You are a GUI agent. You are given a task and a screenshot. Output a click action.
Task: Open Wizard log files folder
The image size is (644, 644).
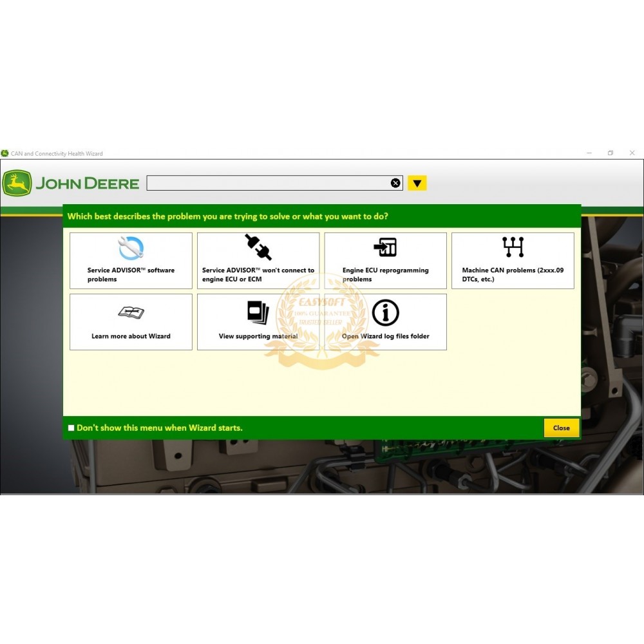[x=385, y=321]
